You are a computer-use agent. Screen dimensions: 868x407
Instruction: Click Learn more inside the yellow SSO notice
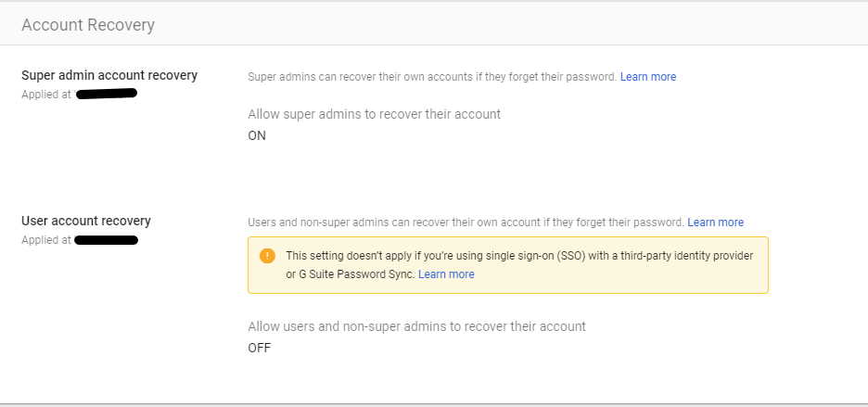tap(446, 274)
